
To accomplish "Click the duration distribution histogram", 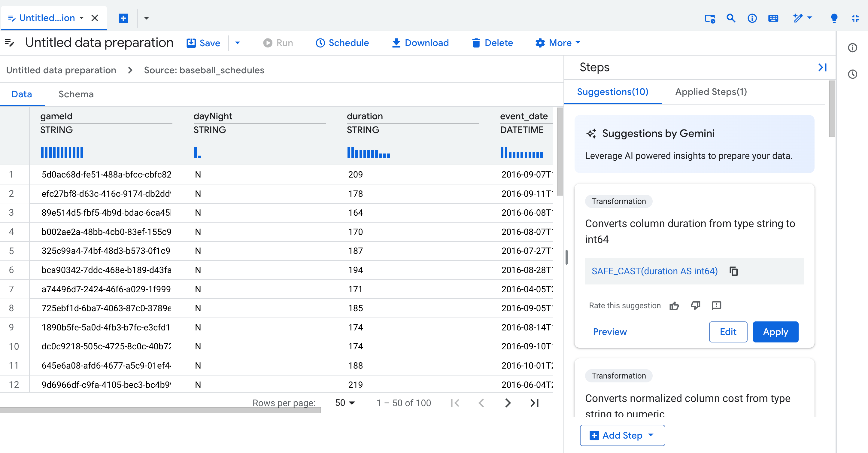I will click(x=369, y=152).
